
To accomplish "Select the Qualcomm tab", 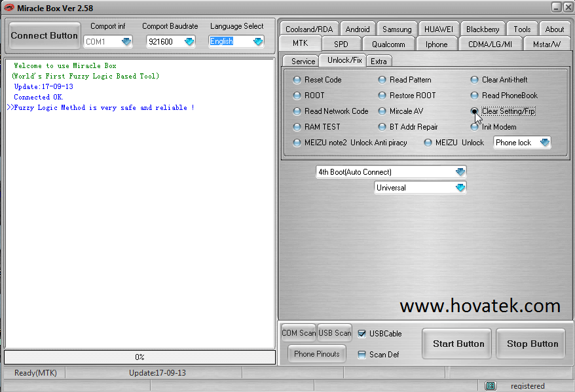I will click(388, 45).
